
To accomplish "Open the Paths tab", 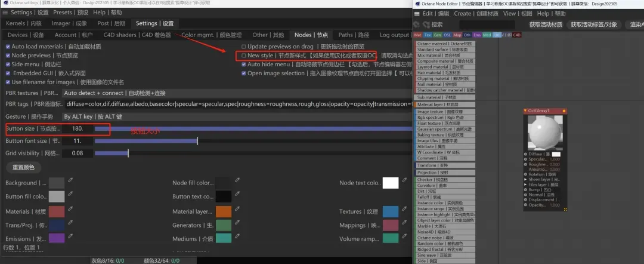I will (354, 35).
